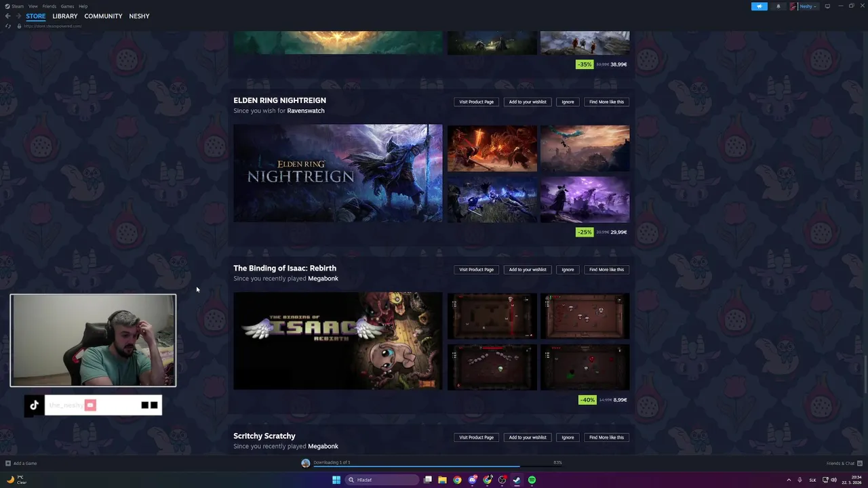Visit Product Page for Binding of Isaac
Image resolution: width=868 pixels, height=488 pixels.
coord(476,270)
